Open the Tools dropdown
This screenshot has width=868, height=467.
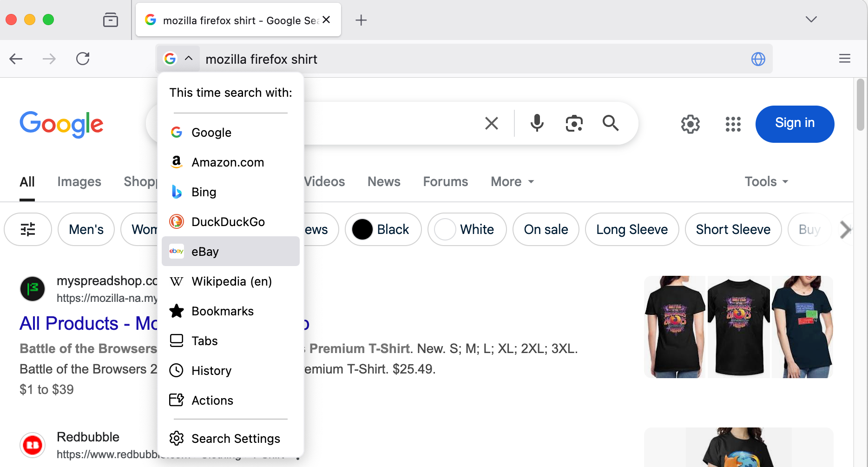point(766,181)
